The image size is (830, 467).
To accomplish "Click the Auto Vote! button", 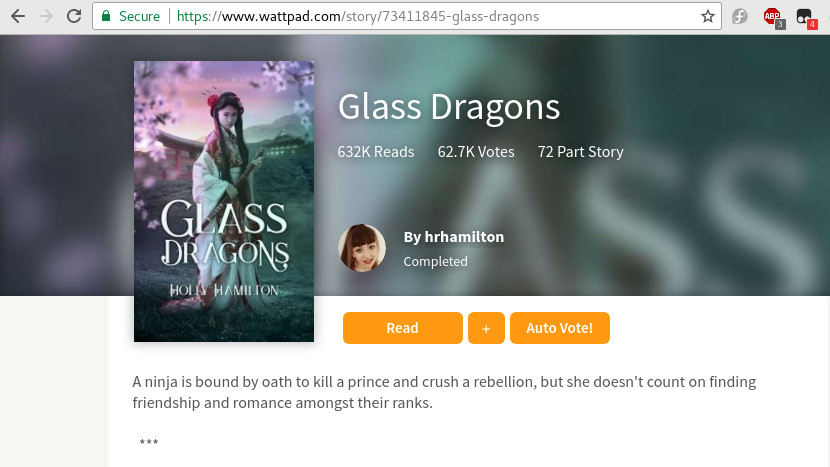I will [x=560, y=328].
